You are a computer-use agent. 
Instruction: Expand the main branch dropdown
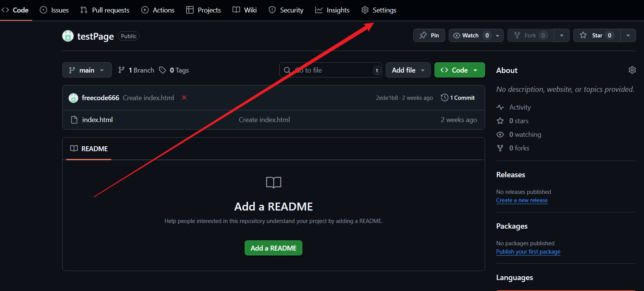click(x=87, y=70)
